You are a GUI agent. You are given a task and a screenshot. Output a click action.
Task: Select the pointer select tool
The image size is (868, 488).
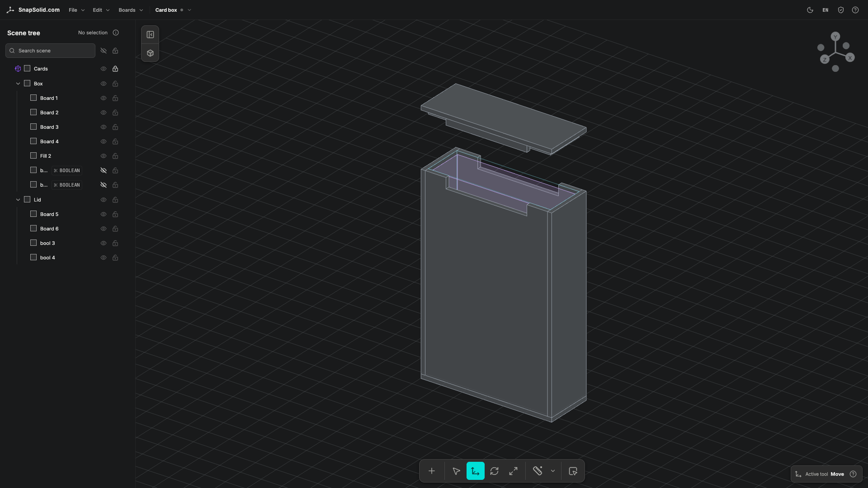pos(456,471)
